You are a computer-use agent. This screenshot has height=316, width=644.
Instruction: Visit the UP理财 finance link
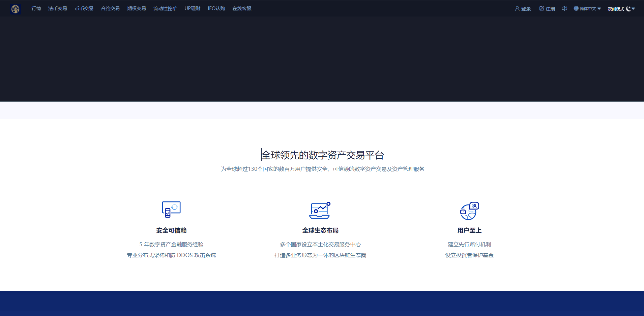(x=192, y=8)
